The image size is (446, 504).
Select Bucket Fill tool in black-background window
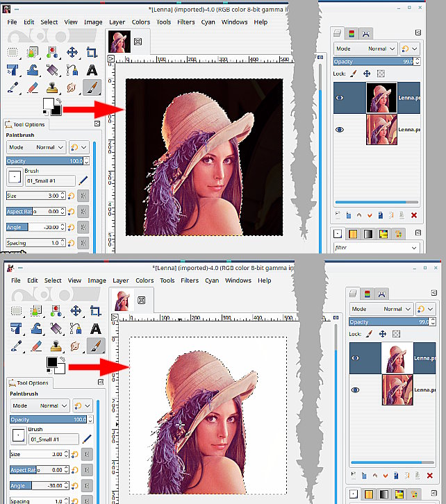[x=52, y=70]
